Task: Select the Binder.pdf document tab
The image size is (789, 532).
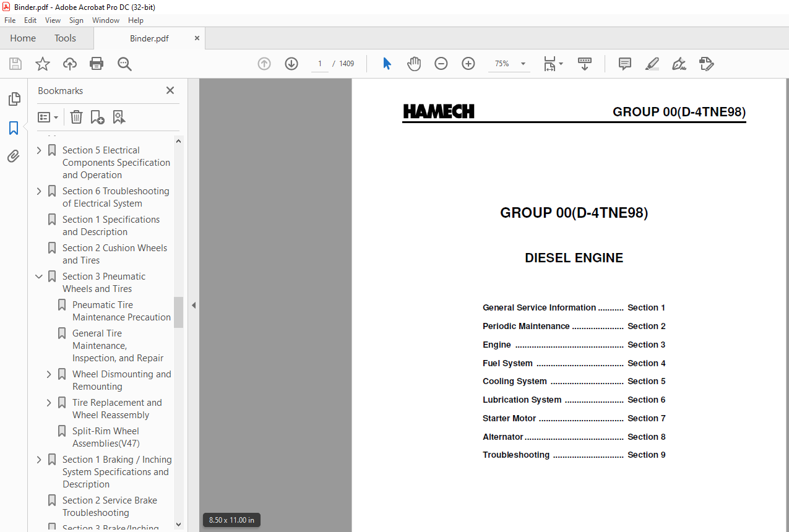Action: [x=149, y=38]
